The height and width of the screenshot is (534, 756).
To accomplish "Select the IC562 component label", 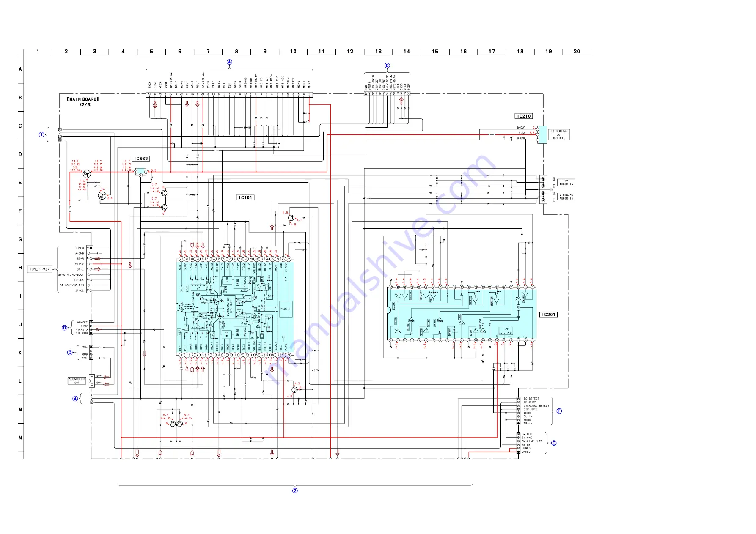I will [x=141, y=159].
